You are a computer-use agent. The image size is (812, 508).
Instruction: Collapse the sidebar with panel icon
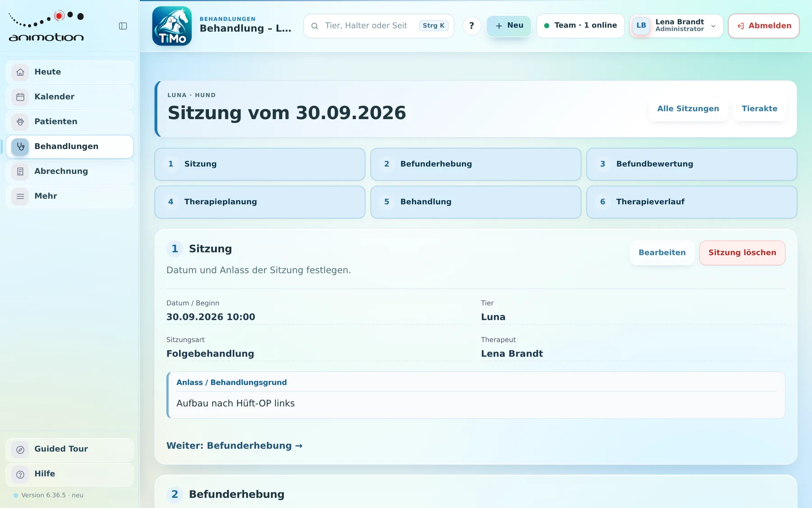(123, 26)
